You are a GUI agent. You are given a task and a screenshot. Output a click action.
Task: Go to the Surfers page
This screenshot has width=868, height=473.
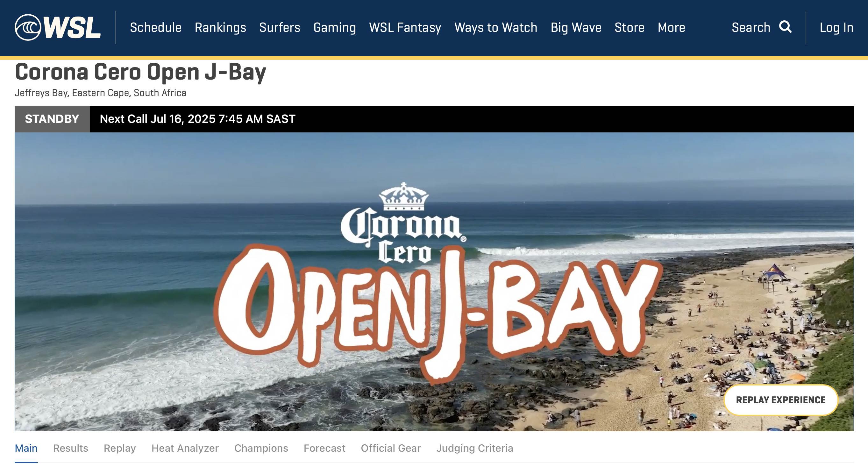tap(280, 27)
